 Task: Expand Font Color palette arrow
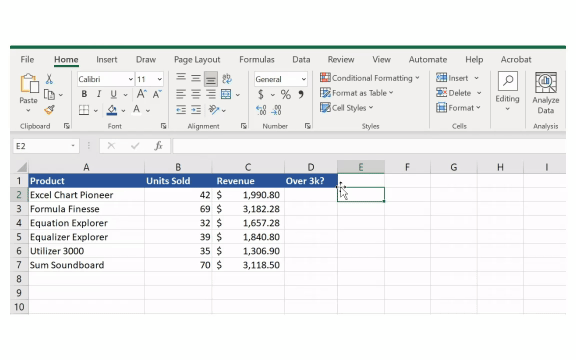point(148,110)
